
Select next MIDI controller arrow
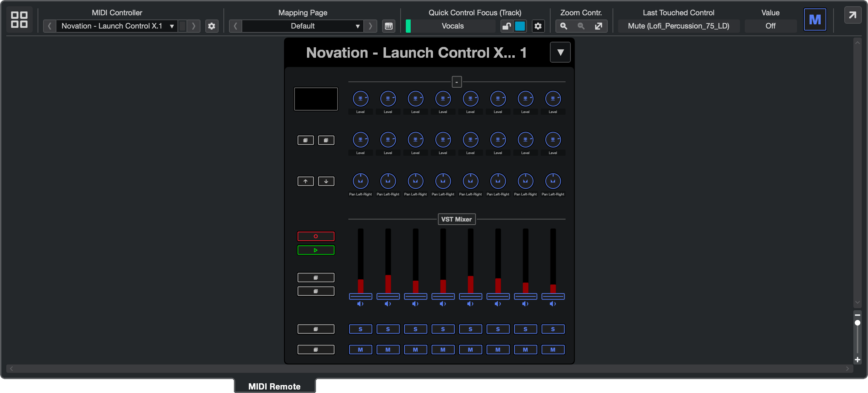(194, 26)
